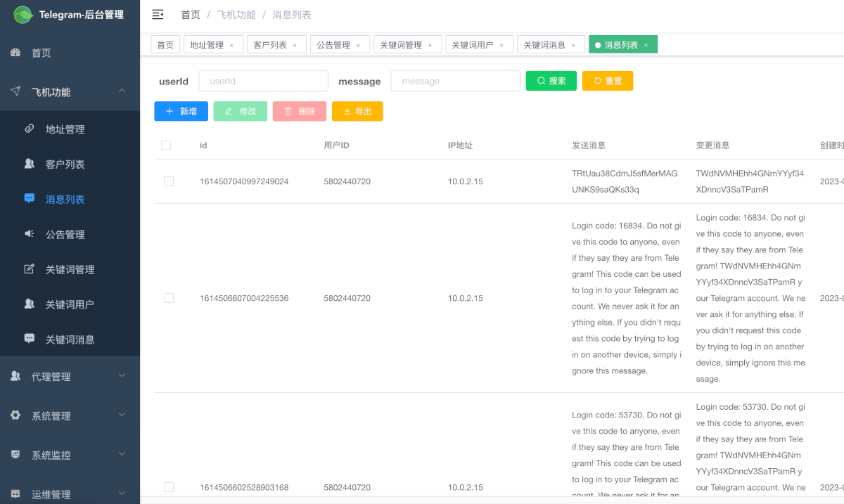This screenshot has width=844, height=504.
Task: Click the 客户列表 user icon
Action: pos(30,164)
